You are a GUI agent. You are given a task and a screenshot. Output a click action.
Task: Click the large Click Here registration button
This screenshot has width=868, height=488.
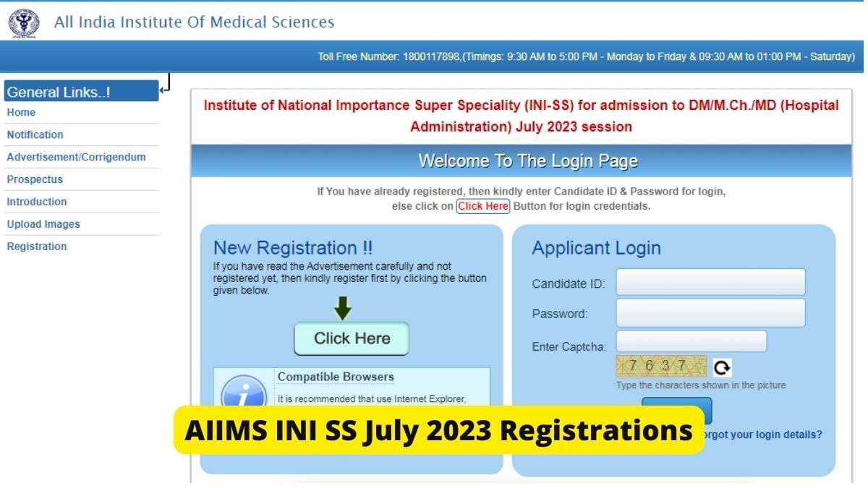tap(352, 338)
